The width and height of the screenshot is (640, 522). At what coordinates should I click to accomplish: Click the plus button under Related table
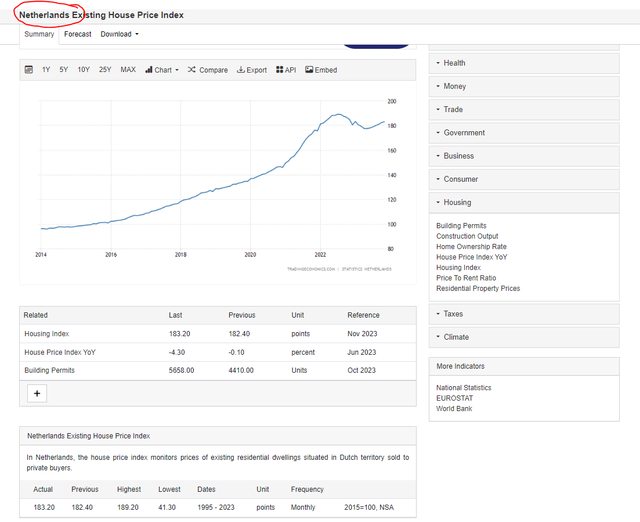click(37, 394)
